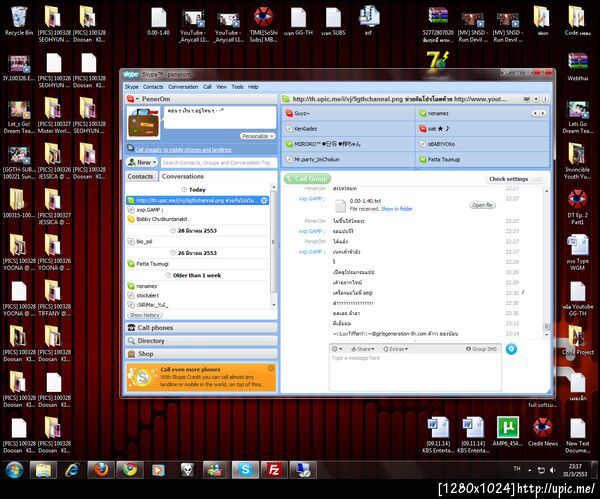Click the blue send message icon
Image resolution: width=600 pixels, height=499 pixels.
point(511,348)
